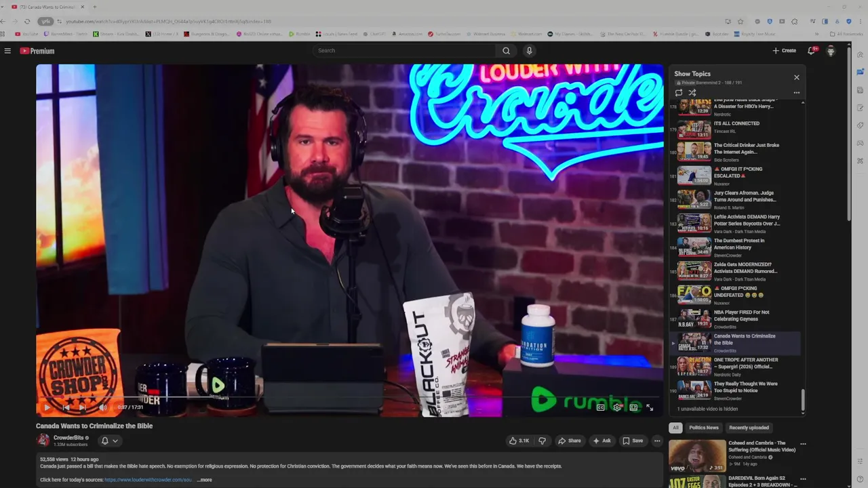Viewport: 868px width, 488px height.
Task: Select 'NBA Player FIRED' playlist item
Action: [x=736, y=319]
